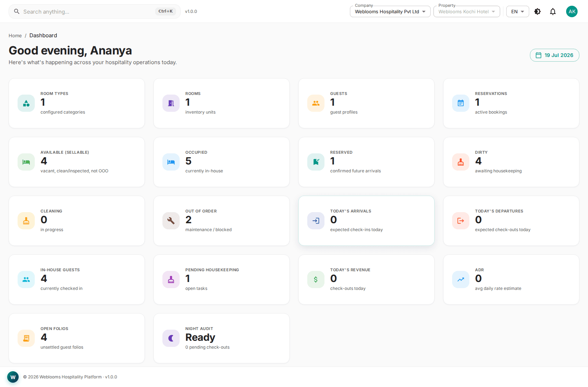Click 'unsettled guest folios' text
This screenshot has width=588, height=387.
[62, 347]
